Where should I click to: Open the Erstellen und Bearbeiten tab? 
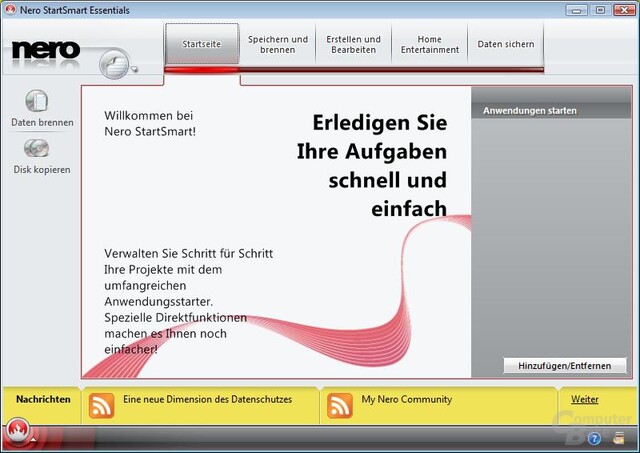[353, 44]
